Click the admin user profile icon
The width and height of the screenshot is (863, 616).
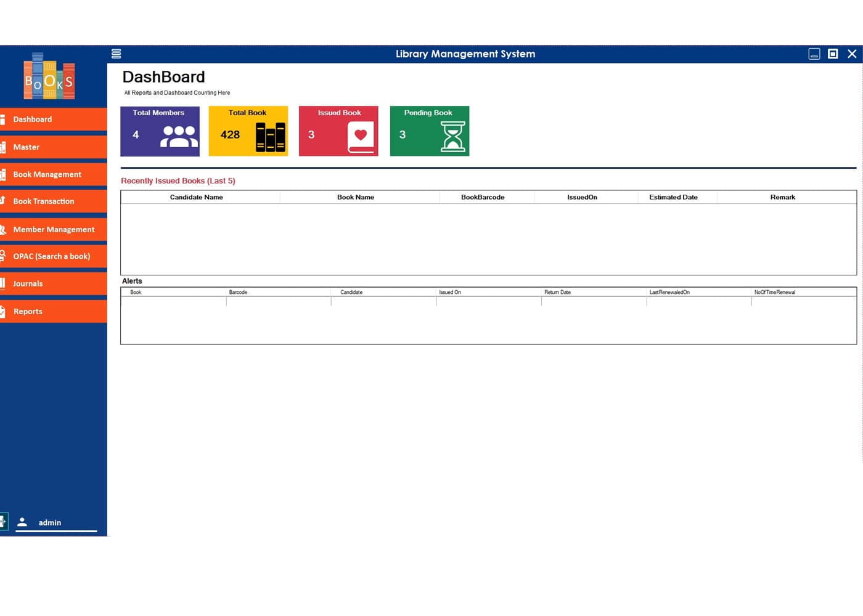[x=22, y=522]
